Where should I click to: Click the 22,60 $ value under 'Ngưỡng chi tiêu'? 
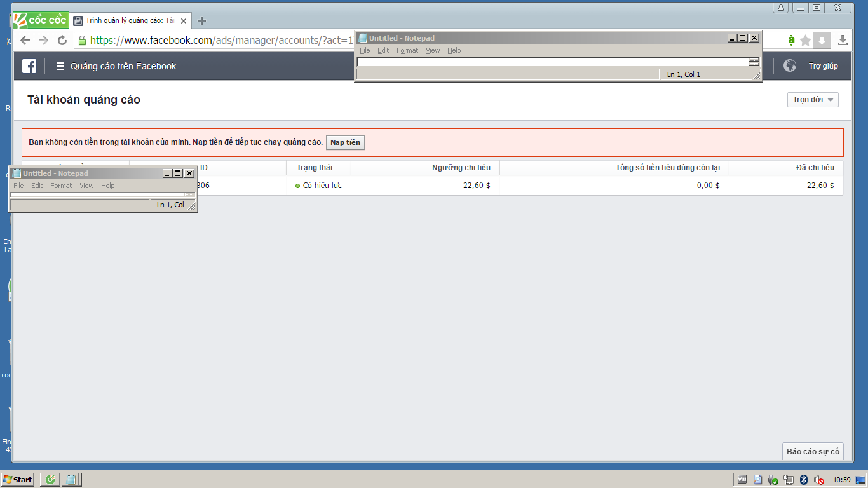click(x=477, y=186)
